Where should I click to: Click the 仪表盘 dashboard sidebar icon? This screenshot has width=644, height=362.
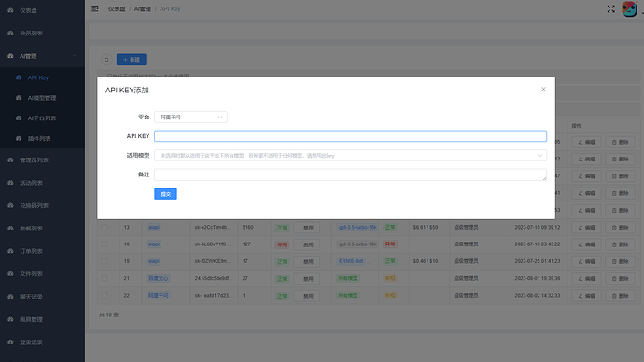point(10,10)
